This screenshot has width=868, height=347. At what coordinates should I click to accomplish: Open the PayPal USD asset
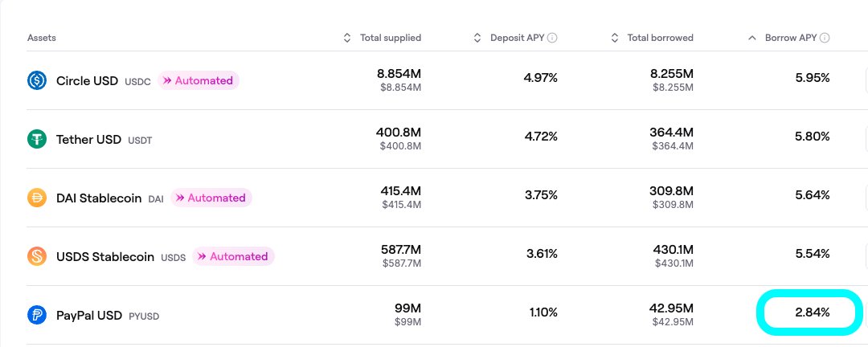(x=89, y=316)
